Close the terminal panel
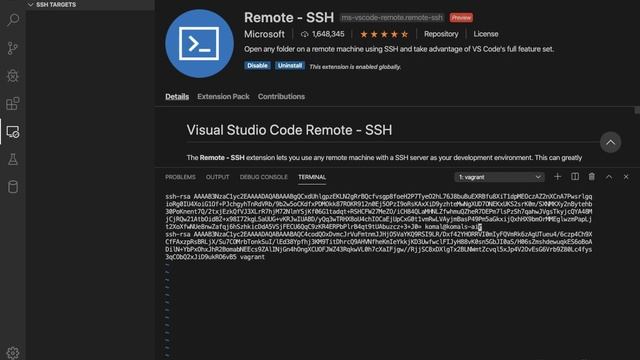 tap(626, 177)
